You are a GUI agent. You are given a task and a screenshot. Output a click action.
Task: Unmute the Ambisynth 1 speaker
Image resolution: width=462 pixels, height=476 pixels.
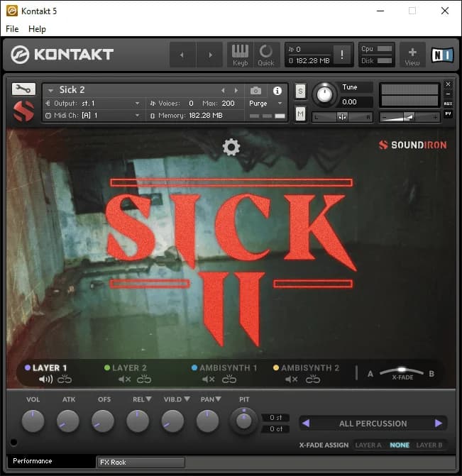[209, 379]
